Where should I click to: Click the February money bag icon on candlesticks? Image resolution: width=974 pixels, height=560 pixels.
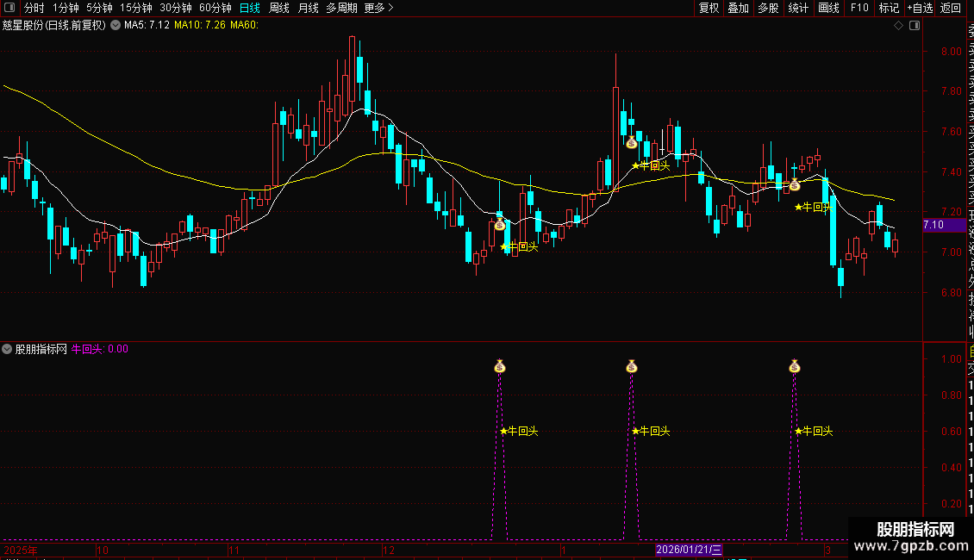[x=795, y=184]
